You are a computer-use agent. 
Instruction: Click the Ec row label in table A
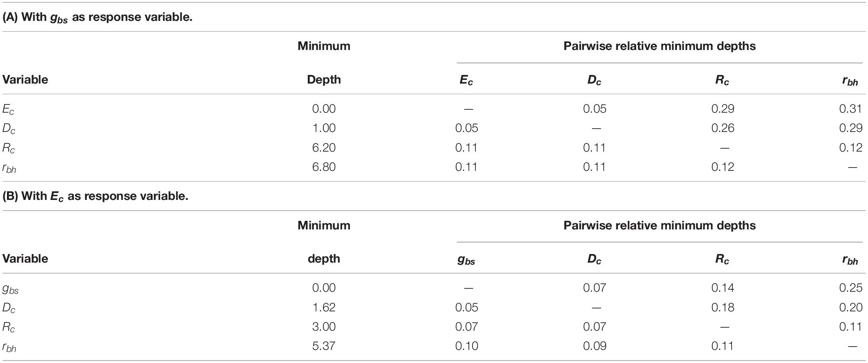coord(9,109)
